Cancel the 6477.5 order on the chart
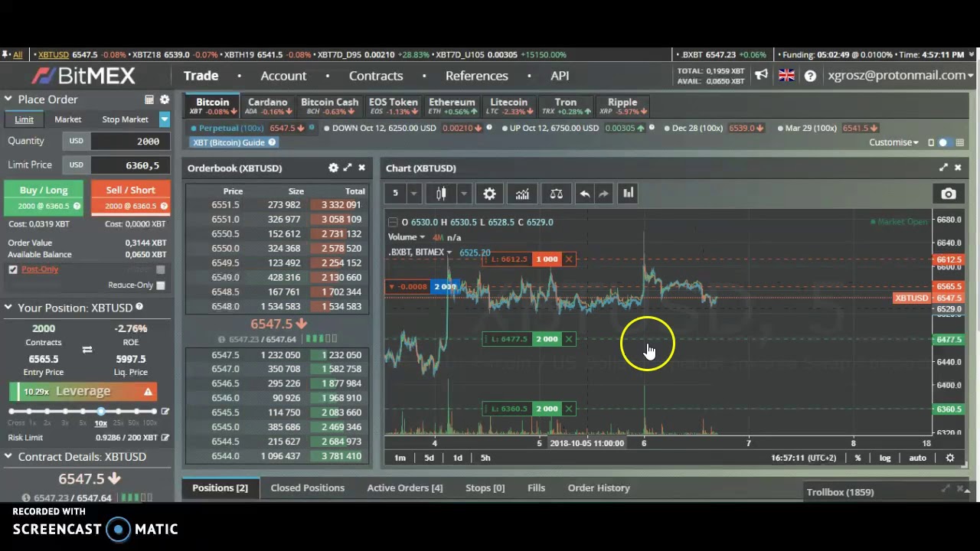Image resolution: width=980 pixels, height=551 pixels. point(569,339)
